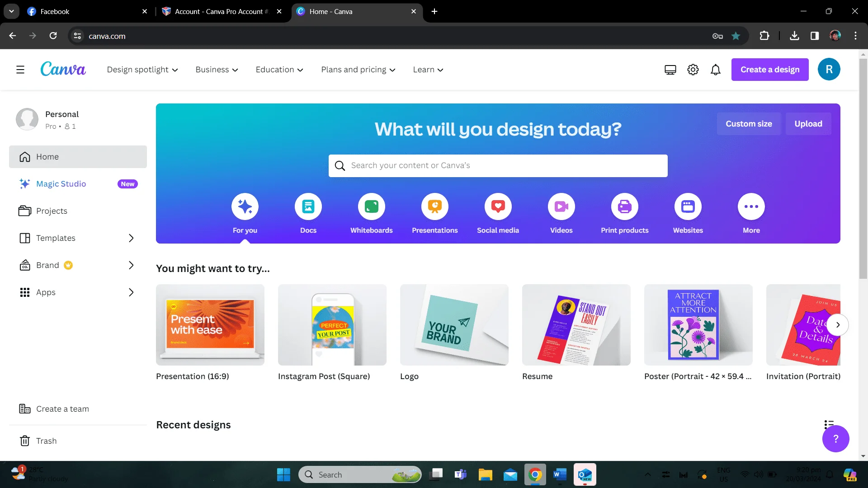Click the Canva logo
Image resolution: width=868 pixels, height=488 pixels.
(x=63, y=69)
